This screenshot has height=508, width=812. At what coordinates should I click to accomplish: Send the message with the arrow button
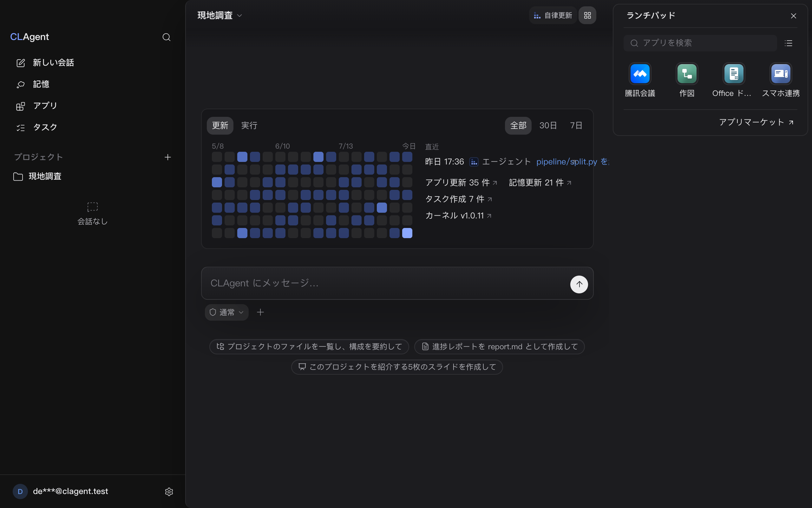coord(579,284)
